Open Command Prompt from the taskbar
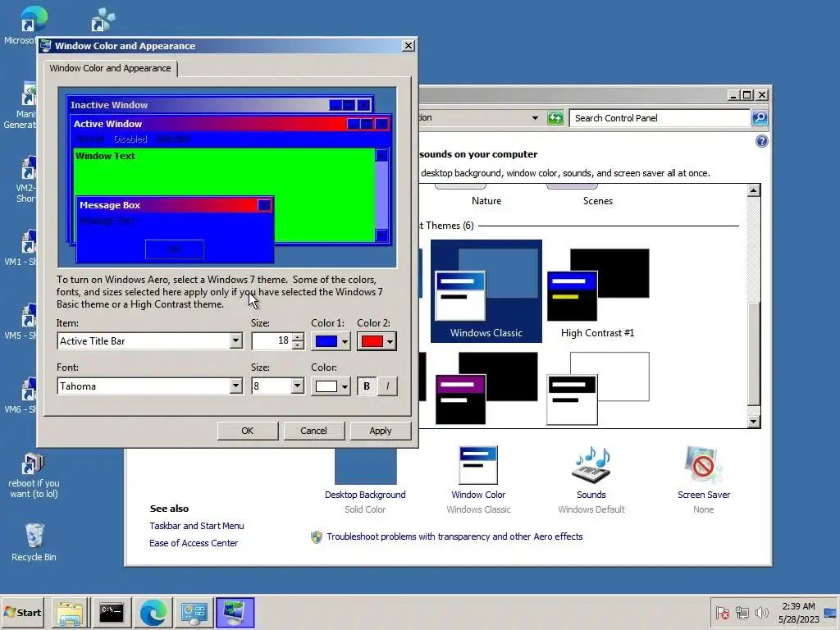The width and height of the screenshot is (840, 630). click(x=112, y=613)
